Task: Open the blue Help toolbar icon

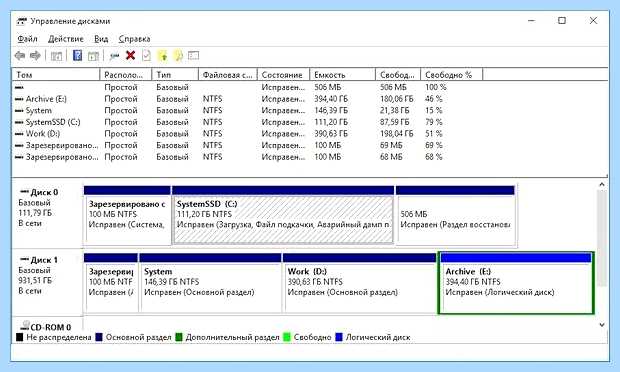Action: click(x=78, y=55)
